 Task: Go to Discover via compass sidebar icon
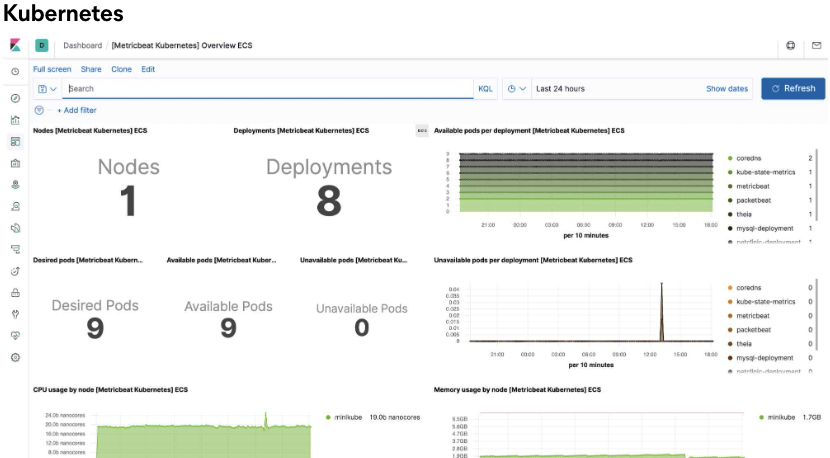15,98
